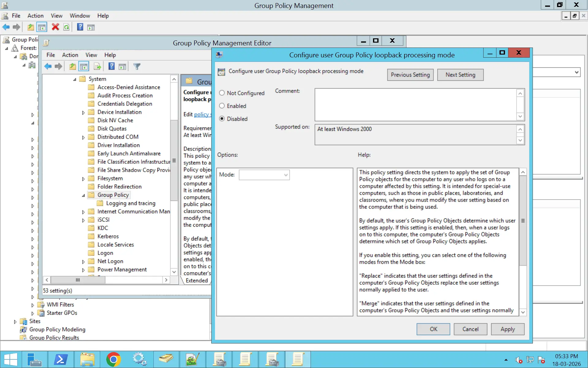Select the Enabled radio button
The image size is (588, 368).
(x=222, y=106)
